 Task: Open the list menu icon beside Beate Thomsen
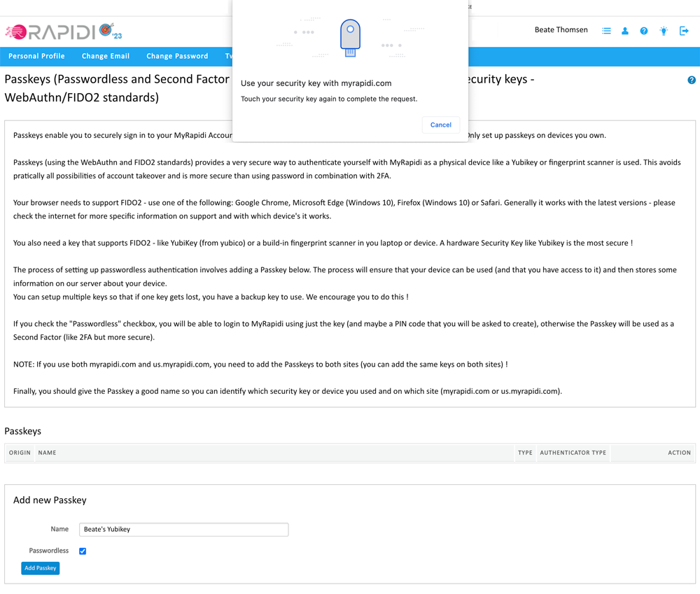click(x=606, y=31)
